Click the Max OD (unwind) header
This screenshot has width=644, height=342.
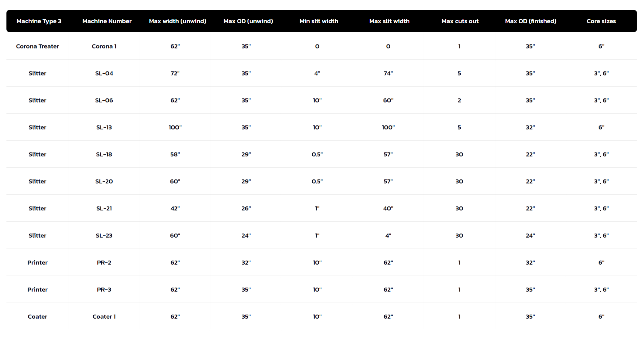248,21
